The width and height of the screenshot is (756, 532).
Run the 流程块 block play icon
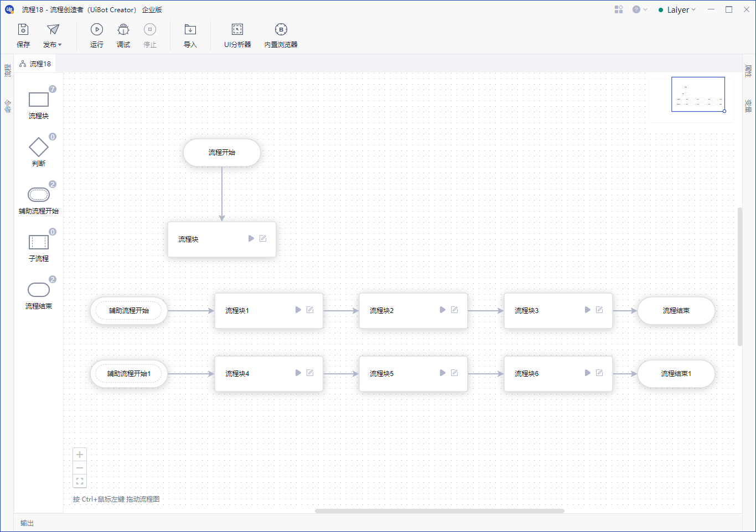coord(251,238)
